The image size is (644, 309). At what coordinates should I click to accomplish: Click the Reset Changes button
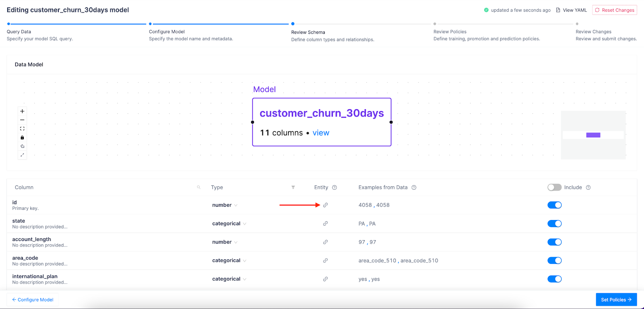click(x=614, y=10)
